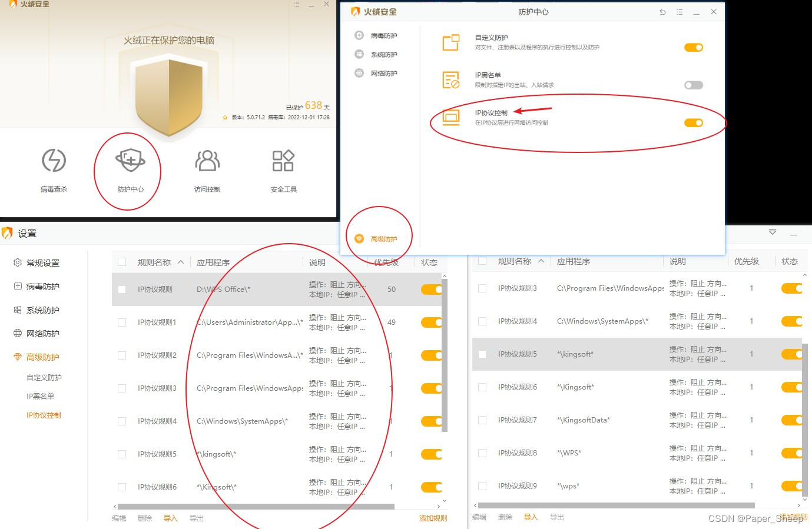Enable IP黑名单 switch in 防护中心

[694, 85]
